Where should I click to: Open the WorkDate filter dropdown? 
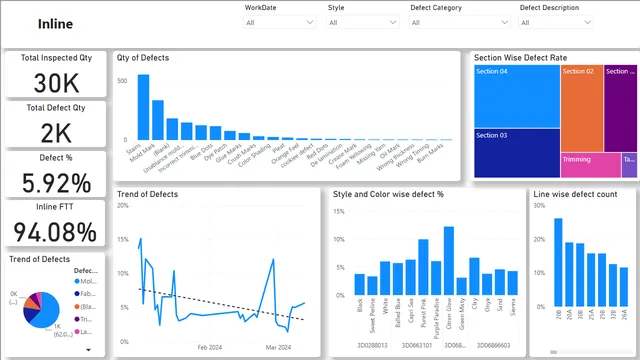coord(280,22)
